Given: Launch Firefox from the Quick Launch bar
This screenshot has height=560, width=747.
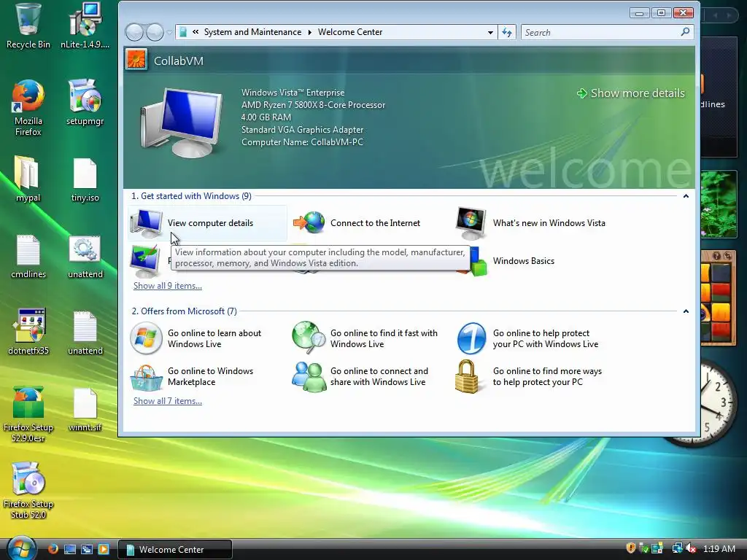Looking at the screenshot, I should coord(53,549).
